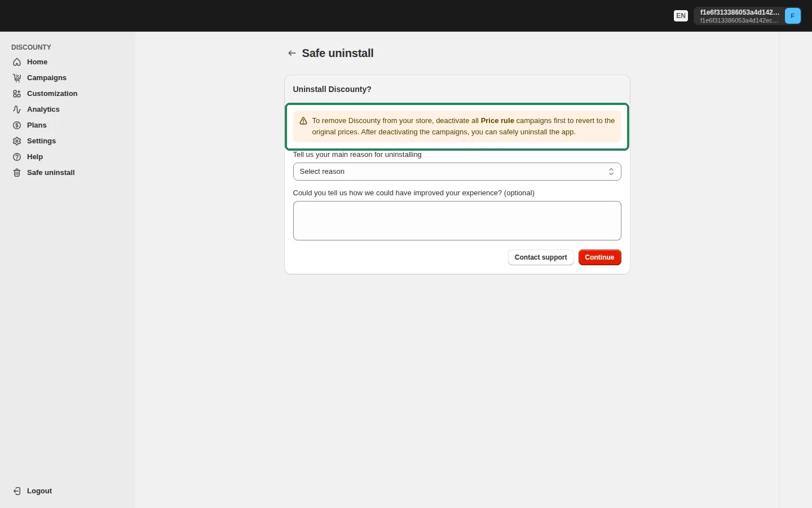Image resolution: width=812 pixels, height=508 pixels.
Task: Open the store account menu
Action: pyautogui.click(x=748, y=16)
